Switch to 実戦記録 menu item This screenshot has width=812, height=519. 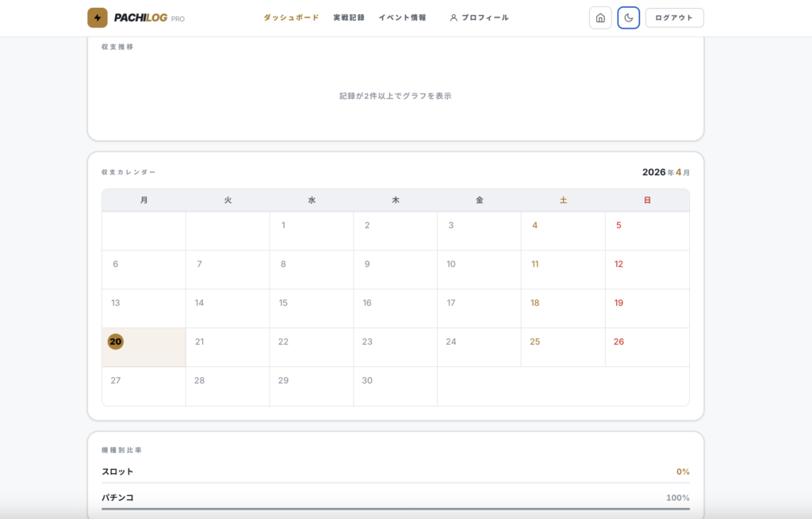tap(349, 17)
